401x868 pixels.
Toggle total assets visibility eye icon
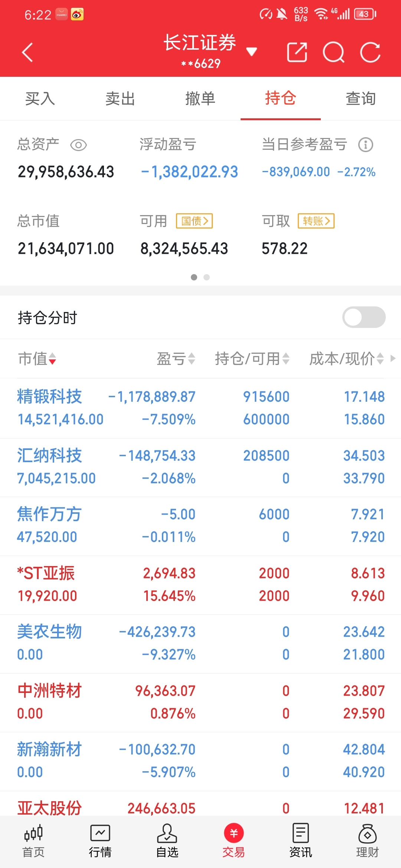click(x=78, y=145)
